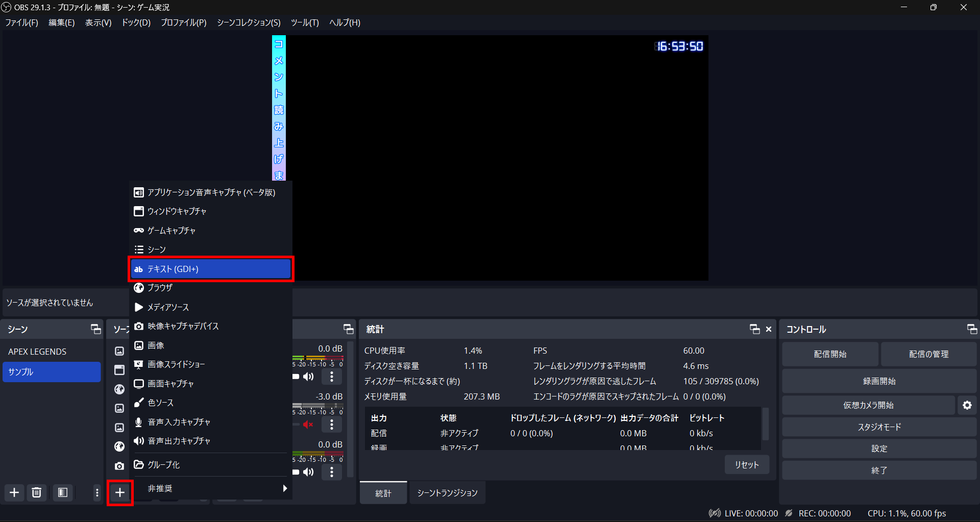This screenshot has height=522, width=980.
Task: Switch to シーントランジション tab
Action: 447,493
